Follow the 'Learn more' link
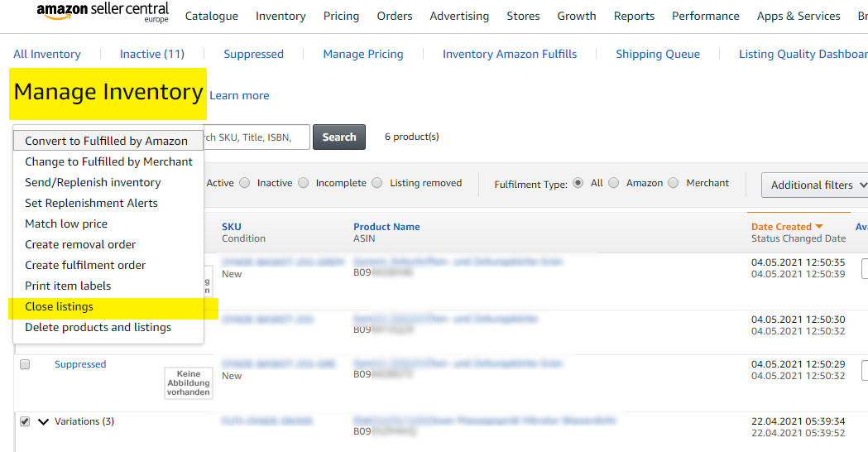Screen dimensions: 868x452 tap(239, 95)
